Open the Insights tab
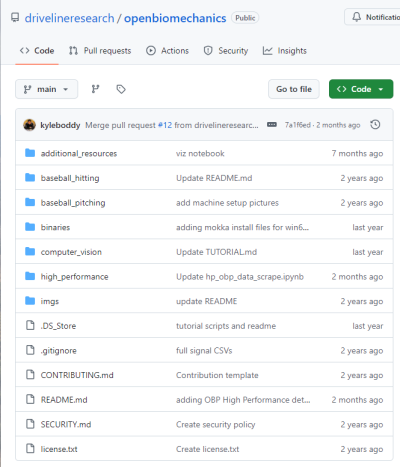The width and height of the screenshot is (400, 467). pyautogui.click(x=285, y=51)
